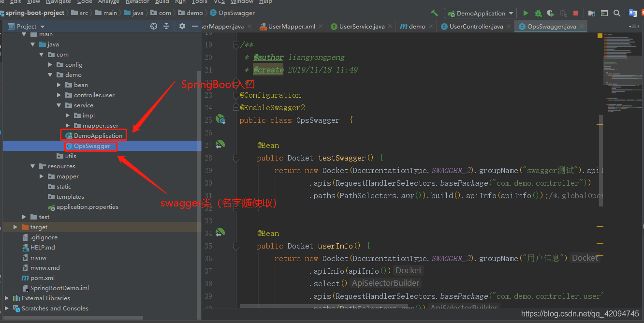This screenshot has width=644, height=323.
Task: Collapse the java folder in Project tree
Action: point(33,44)
